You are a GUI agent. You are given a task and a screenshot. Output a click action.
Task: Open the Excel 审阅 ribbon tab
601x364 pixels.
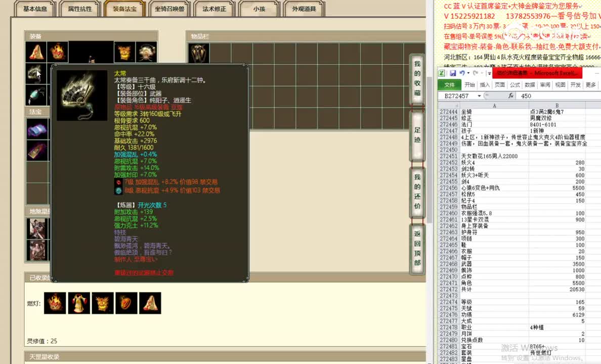tap(545, 84)
